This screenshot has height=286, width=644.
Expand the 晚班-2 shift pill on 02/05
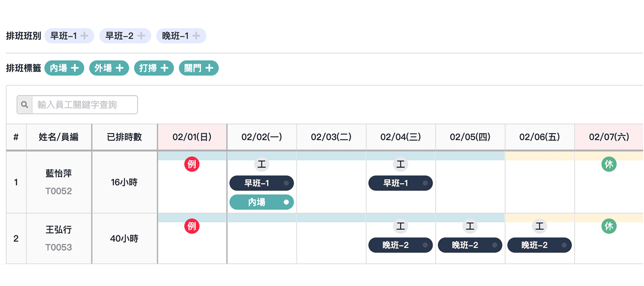coord(470,245)
